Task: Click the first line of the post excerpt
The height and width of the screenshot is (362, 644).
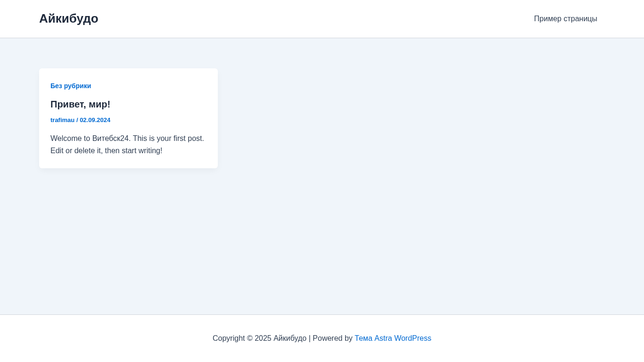Action: click(x=127, y=139)
